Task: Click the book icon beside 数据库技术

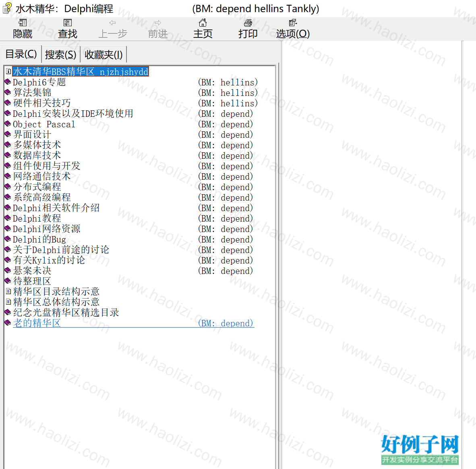Action: 8,155
